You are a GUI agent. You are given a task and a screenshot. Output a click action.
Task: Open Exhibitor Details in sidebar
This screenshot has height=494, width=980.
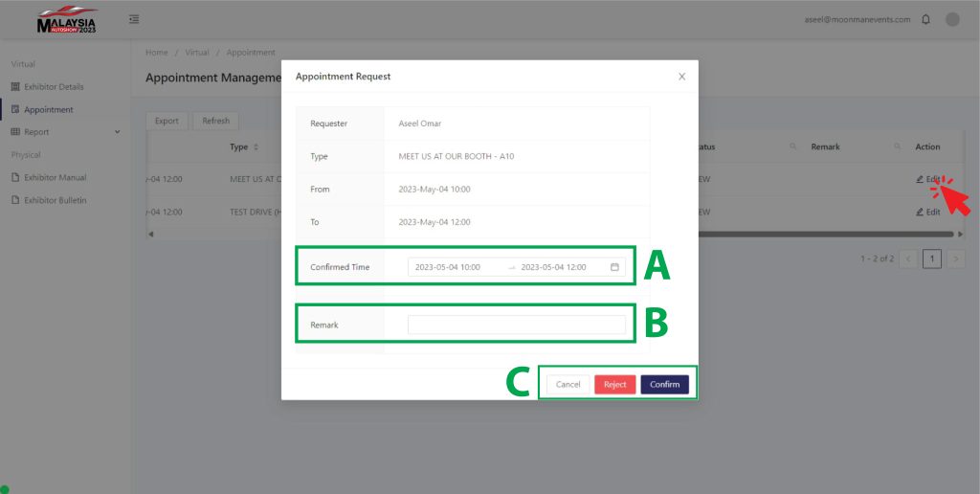pyautogui.click(x=54, y=87)
